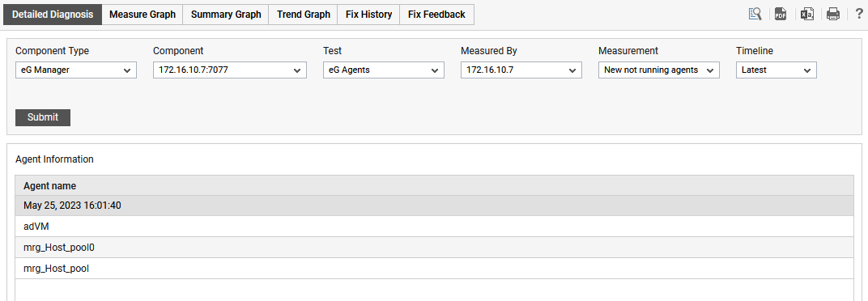Screen dimensions: 868x301
Task: Export the diagnosis as PDF
Action: 780,15
